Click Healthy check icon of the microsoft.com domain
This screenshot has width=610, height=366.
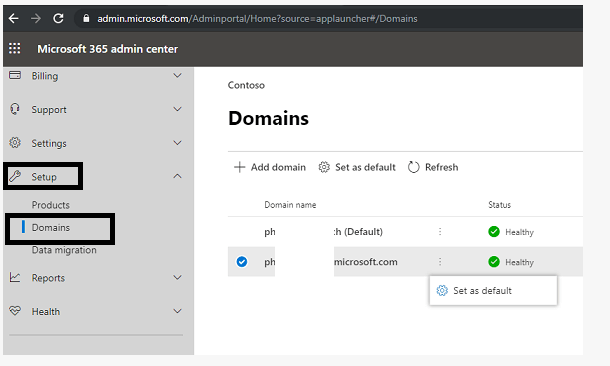pos(494,262)
